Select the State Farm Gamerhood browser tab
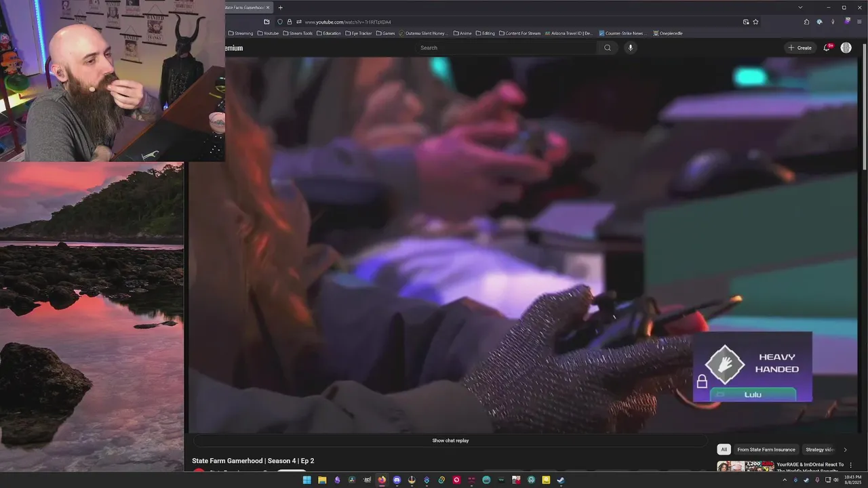Image resolution: width=868 pixels, height=488 pixels. [245, 7]
